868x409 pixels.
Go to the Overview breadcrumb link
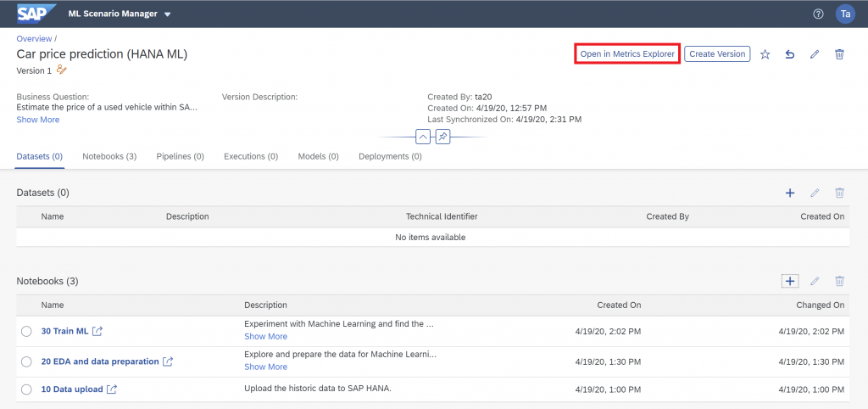coord(34,39)
